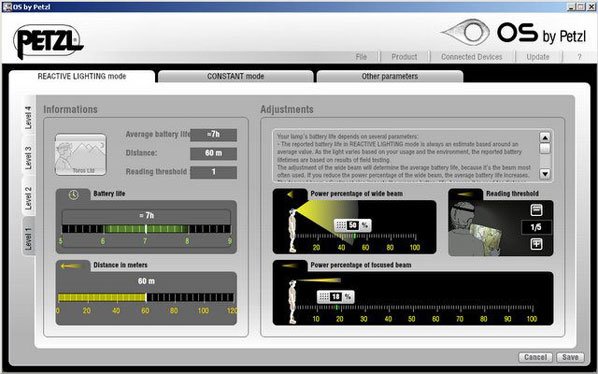Click the Reading threshold plus icon

536,244
